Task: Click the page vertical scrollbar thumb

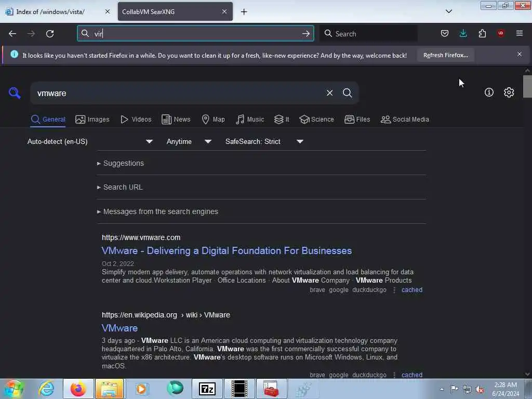Action: (x=527, y=86)
